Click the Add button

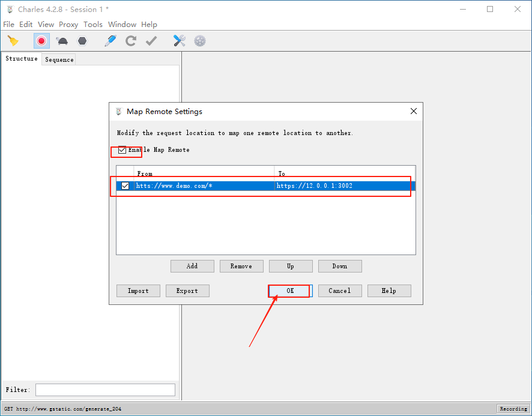[192, 266]
